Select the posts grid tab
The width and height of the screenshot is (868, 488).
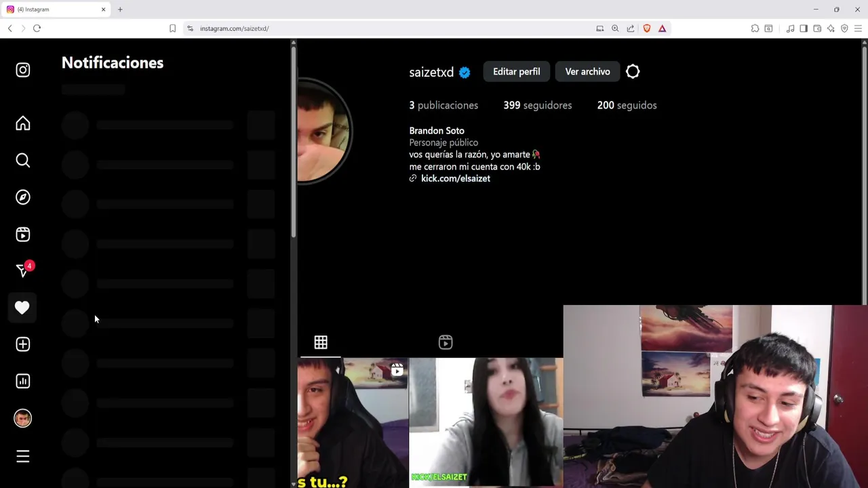point(321,342)
